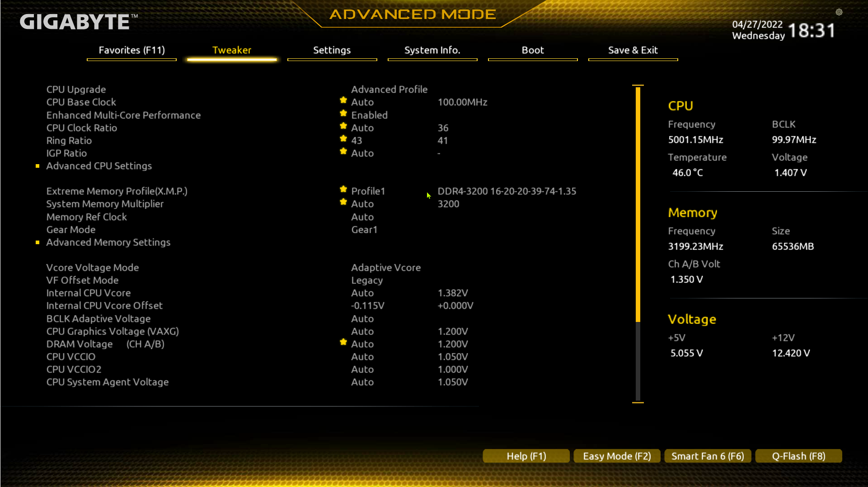Click the favorite star beside Ring Ratio
The height and width of the screenshot is (487, 868).
[343, 138]
